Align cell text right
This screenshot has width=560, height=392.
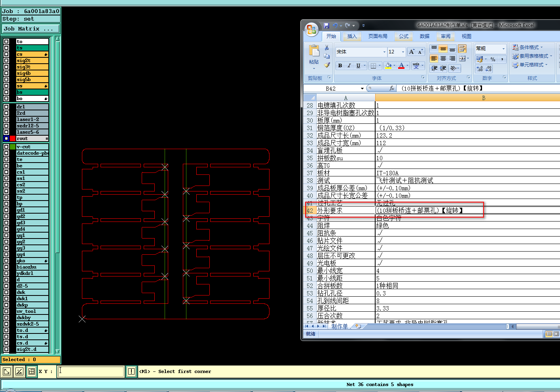coord(452,59)
